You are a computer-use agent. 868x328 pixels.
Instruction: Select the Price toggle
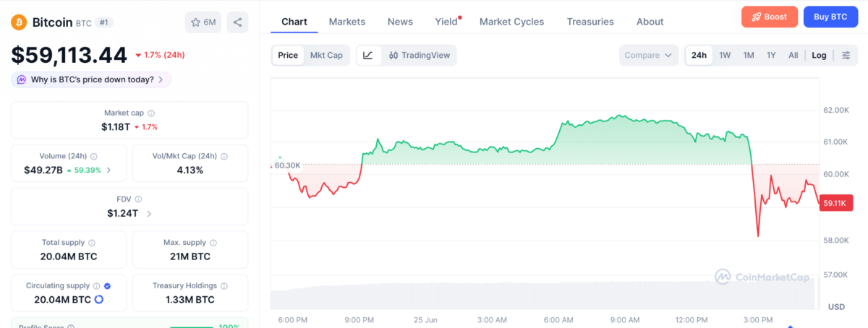pyautogui.click(x=288, y=55)
